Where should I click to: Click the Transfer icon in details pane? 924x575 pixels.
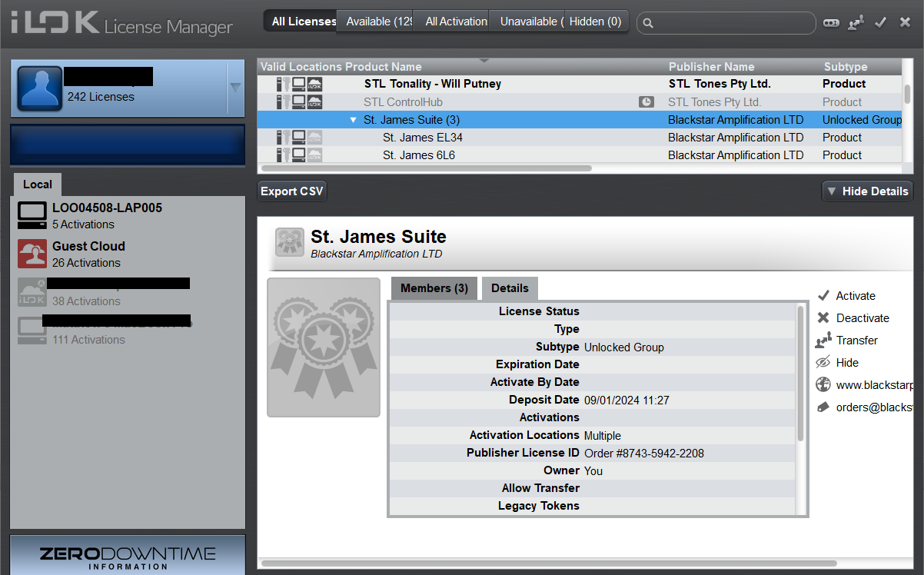point(823,341)
